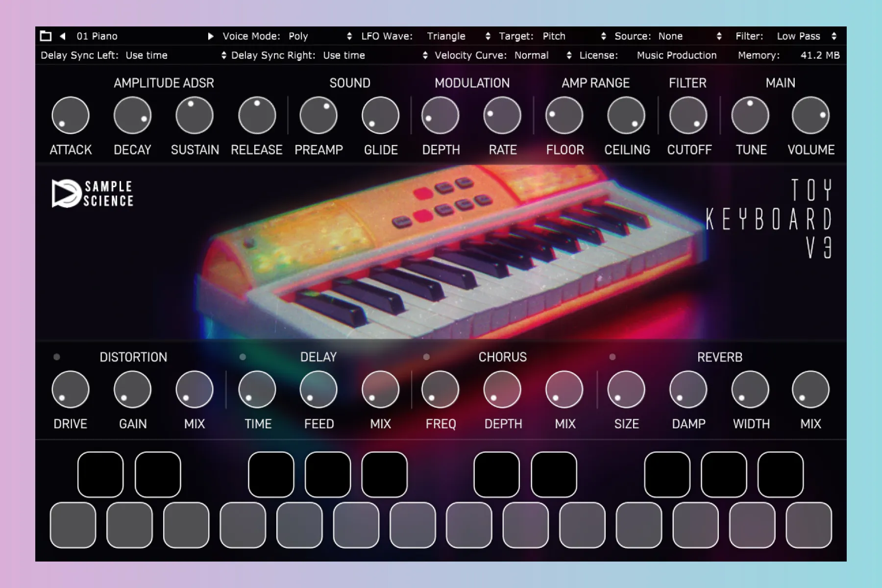Click the reverb SIZE knob
Screen dimensions: 882x588
tap(626, 390)
